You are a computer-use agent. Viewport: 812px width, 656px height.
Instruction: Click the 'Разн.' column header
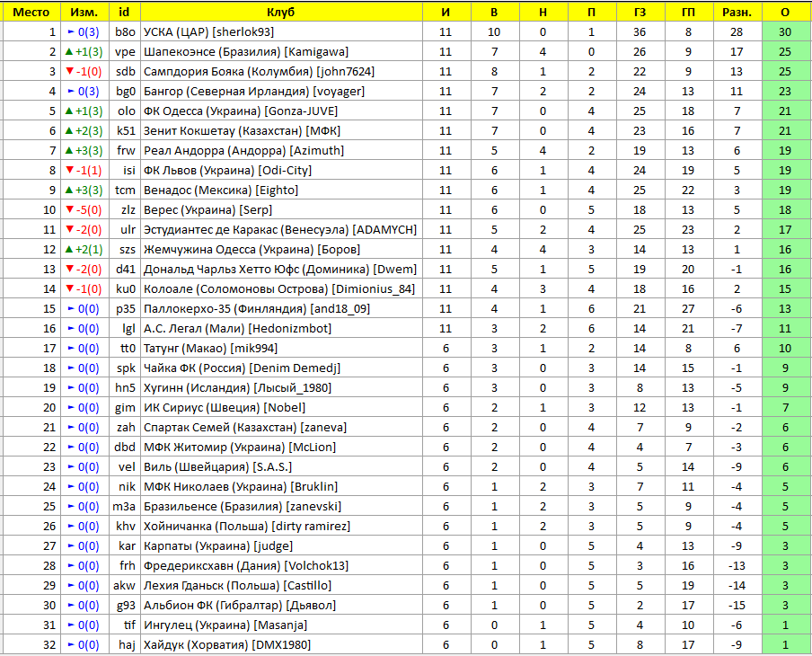737,12
